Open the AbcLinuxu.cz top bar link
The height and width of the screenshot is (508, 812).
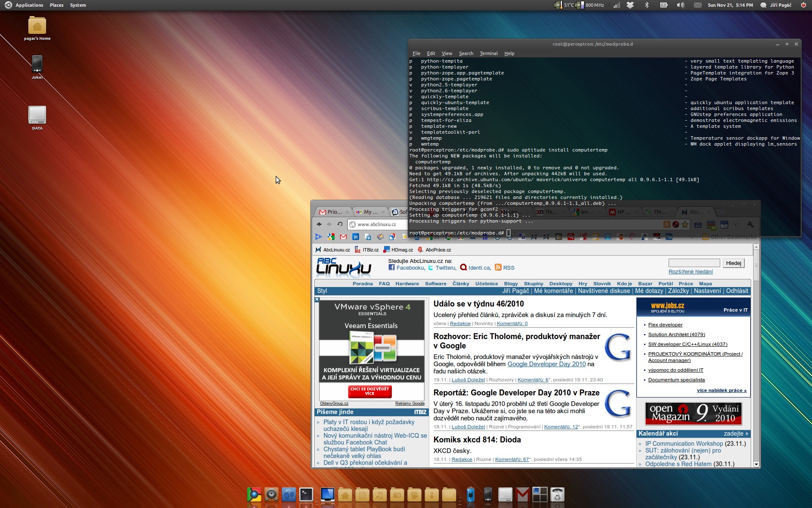pyautogui.click(x=333, y=250)
